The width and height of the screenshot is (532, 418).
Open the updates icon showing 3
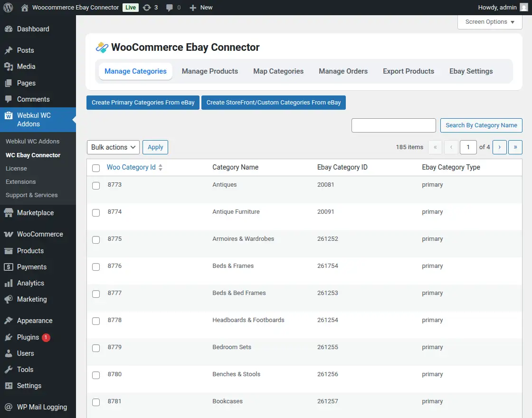tap(147, 8)
